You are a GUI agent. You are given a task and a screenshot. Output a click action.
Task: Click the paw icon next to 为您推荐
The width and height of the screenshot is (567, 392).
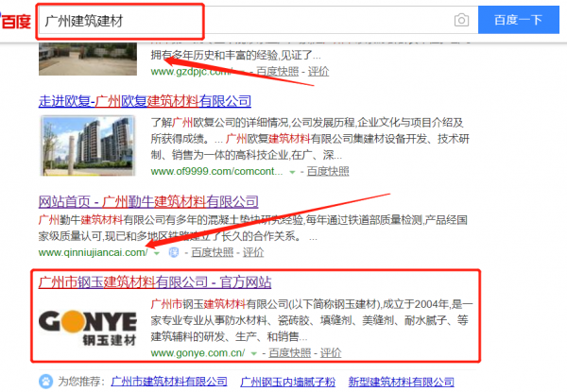[44, 381]
